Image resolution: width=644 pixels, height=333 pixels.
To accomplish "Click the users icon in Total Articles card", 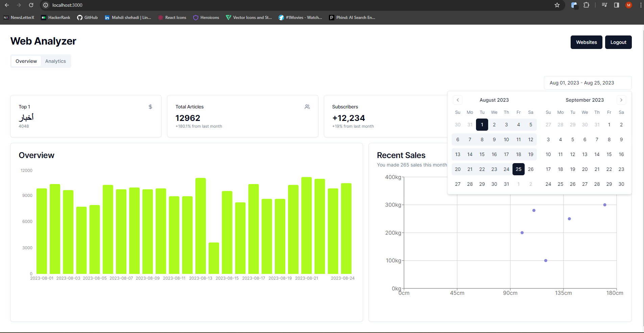I will click(307, 107).
